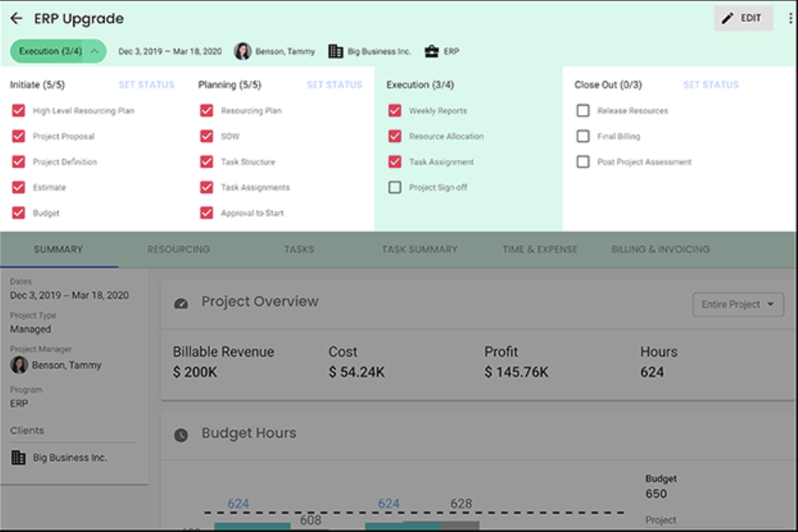Image resolution: width=798 pixels, height=532 pixels.
Task: Open the Entire Project dropdown
Action: 737,305
